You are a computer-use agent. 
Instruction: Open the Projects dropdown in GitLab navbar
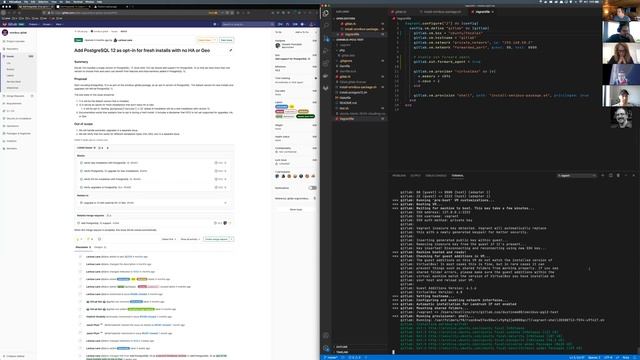33,24
